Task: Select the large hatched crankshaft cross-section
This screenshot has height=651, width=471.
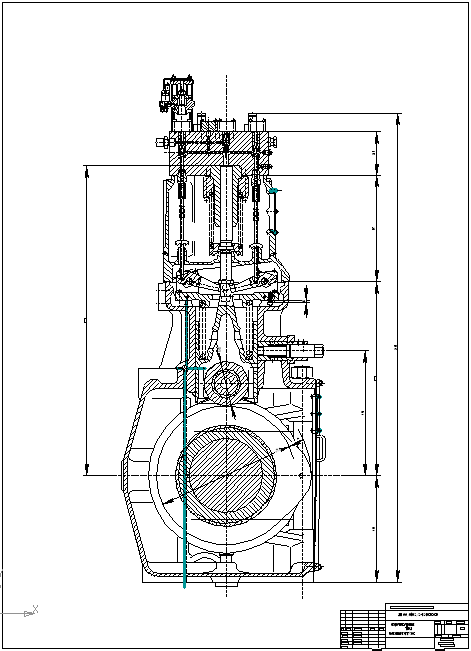Action: pyautogui.click(x=226, y=475)
